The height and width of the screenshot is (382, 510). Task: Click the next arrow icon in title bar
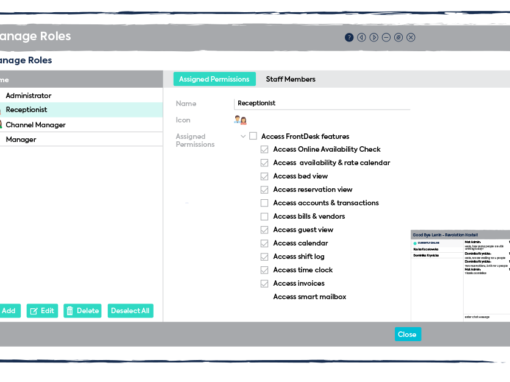tap(374, 37)
